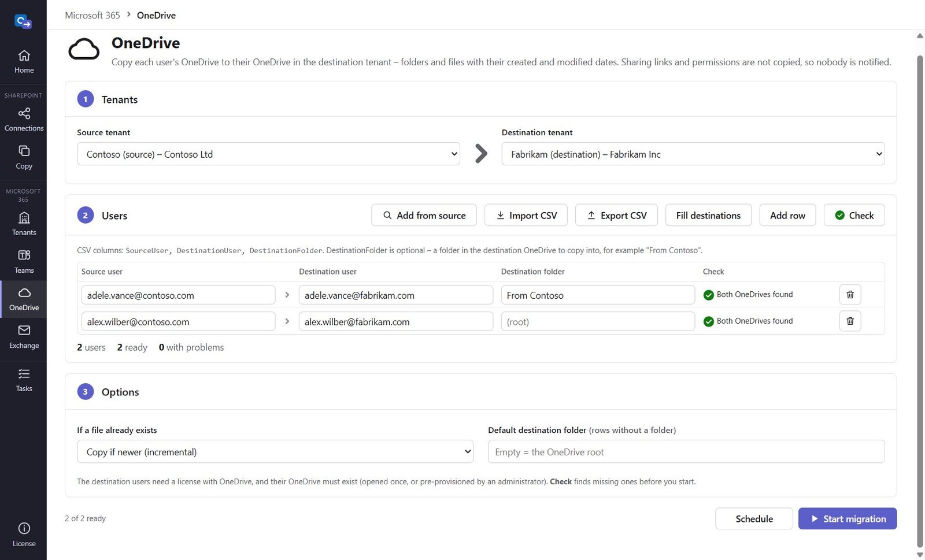925x560 pixels.
Task: Edit source user adele.vance@contoso.com field
Action: [x=178, y=295]
